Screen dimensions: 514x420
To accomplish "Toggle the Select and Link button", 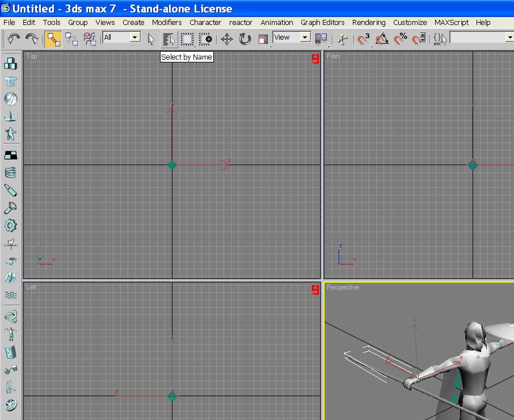I will [x=53, y=39].
